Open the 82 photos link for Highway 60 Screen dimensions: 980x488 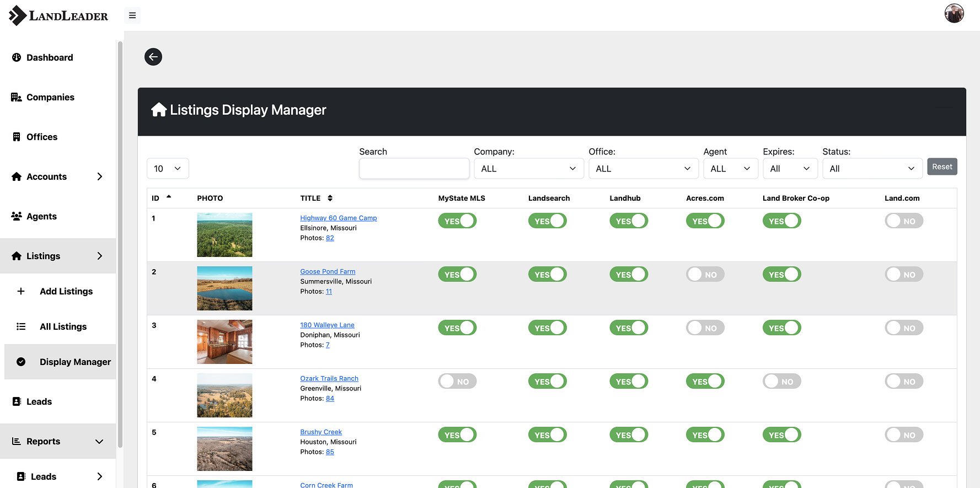pyautogui.click(x=330, y=238)
